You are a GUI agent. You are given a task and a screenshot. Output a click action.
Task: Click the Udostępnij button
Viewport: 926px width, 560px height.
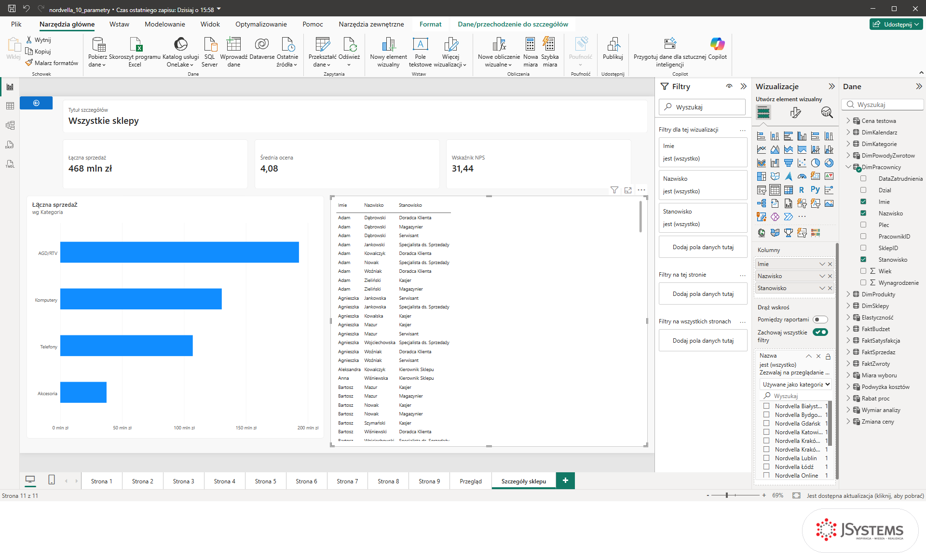(896, 24)
